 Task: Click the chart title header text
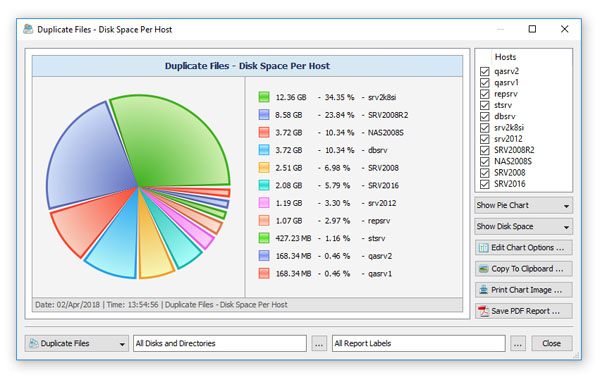click(247, 66)
